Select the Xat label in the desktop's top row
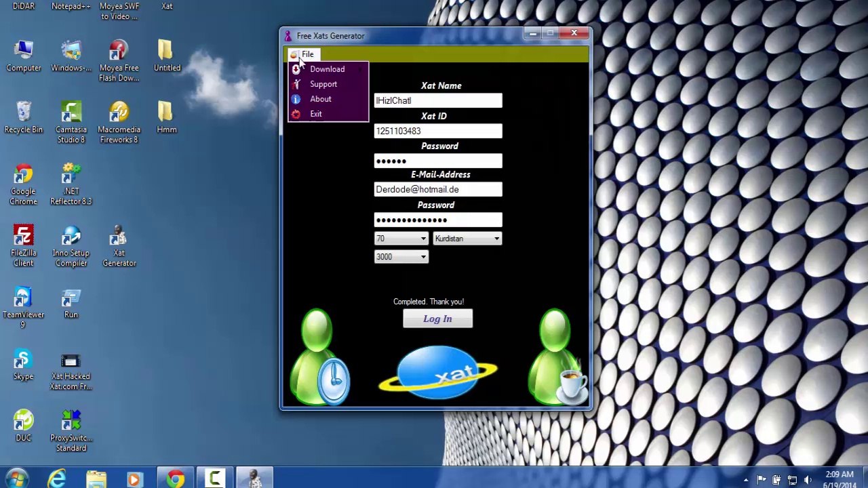Image resolution: width=868 pixels, height=488 pixels. coord(167,6)
